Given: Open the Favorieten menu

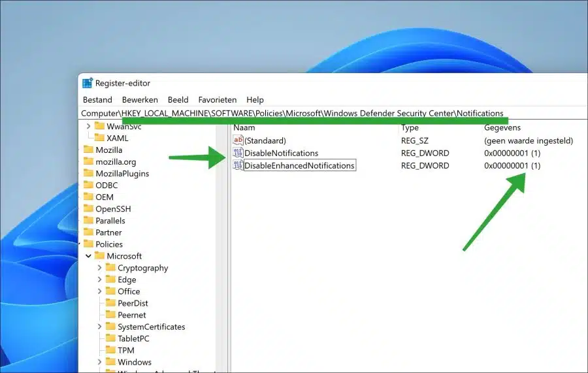Looking at the screenshot, I should coord(218,100).
